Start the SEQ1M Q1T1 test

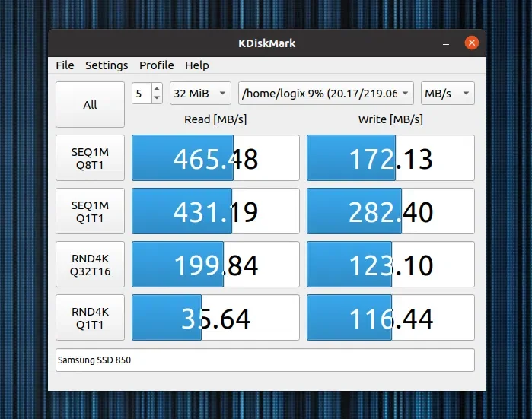coord(90,211)
